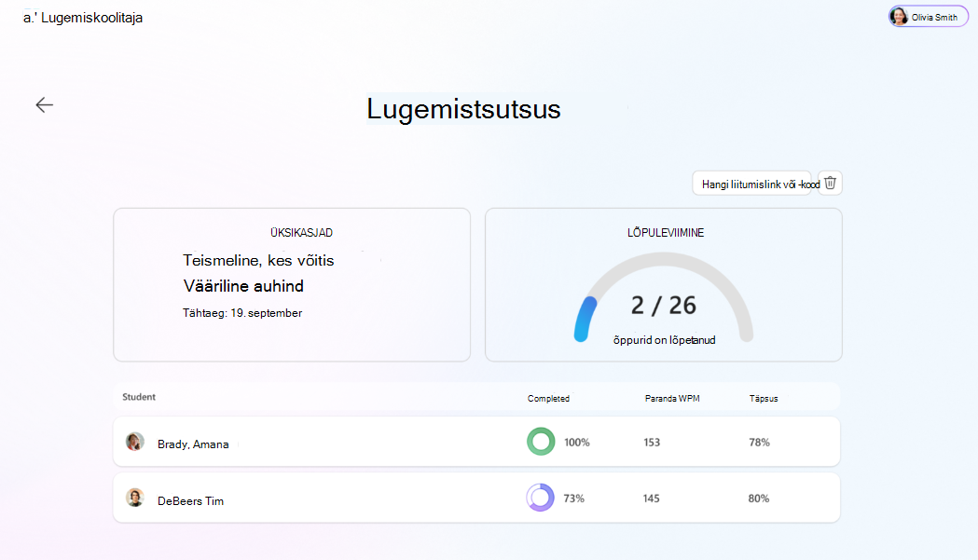Click the 73% value for DeBeers Tim

click(573, 499)
